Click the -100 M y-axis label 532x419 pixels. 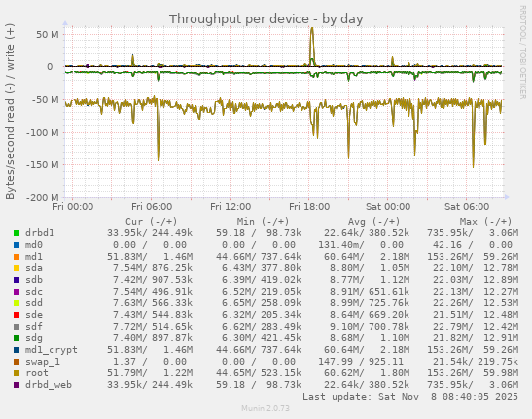[43, 132]
